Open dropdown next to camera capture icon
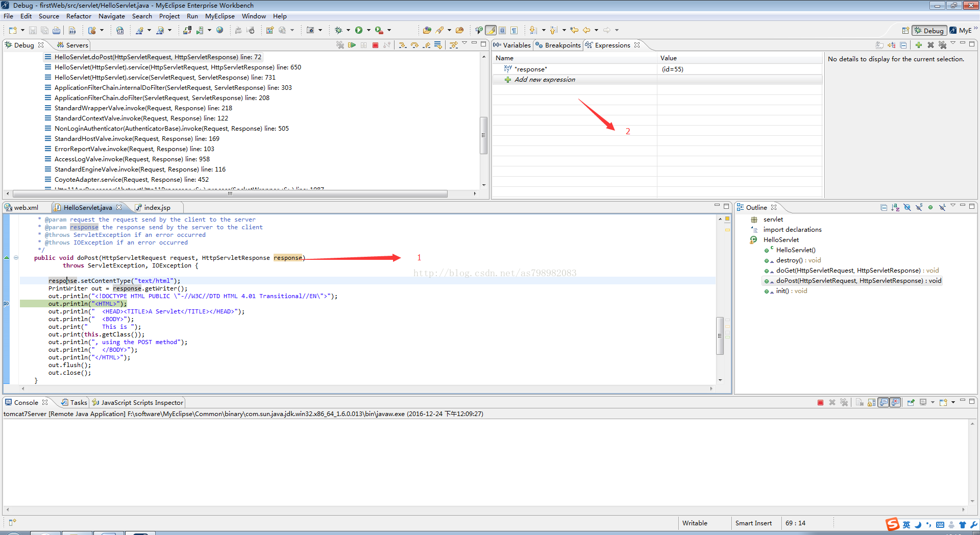 pos(320,31)
